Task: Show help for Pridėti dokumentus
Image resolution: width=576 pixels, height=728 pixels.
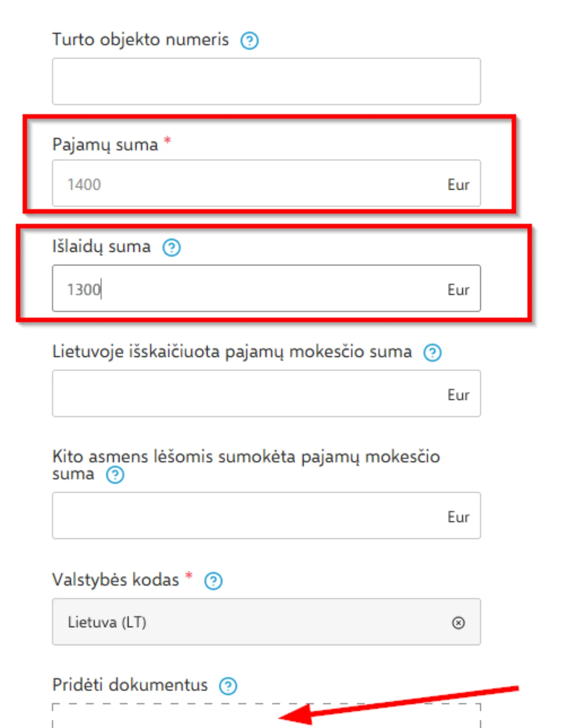Action: tap(228, 686)
